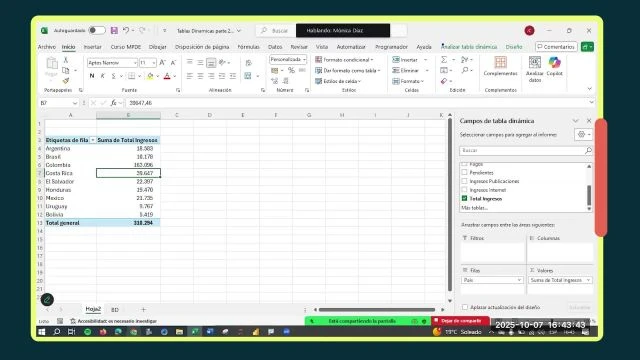Open Windows Start menu
Image resolution: width=640 pixels, height=360 pixels.
tap(42, 332)
